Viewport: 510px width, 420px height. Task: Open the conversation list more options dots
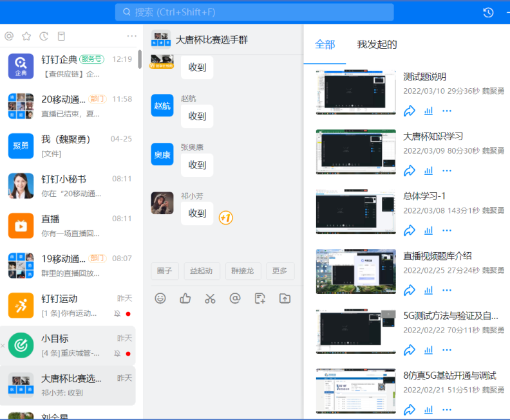click(x=132, y=36)
